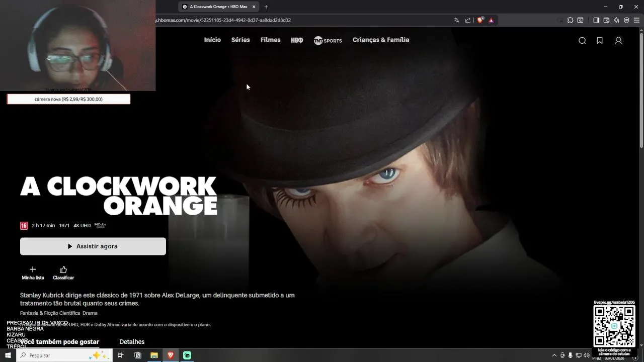This screenshot has height=362, width=644.
Task: Open Crianças & Família section
Action: click(381, 40)
